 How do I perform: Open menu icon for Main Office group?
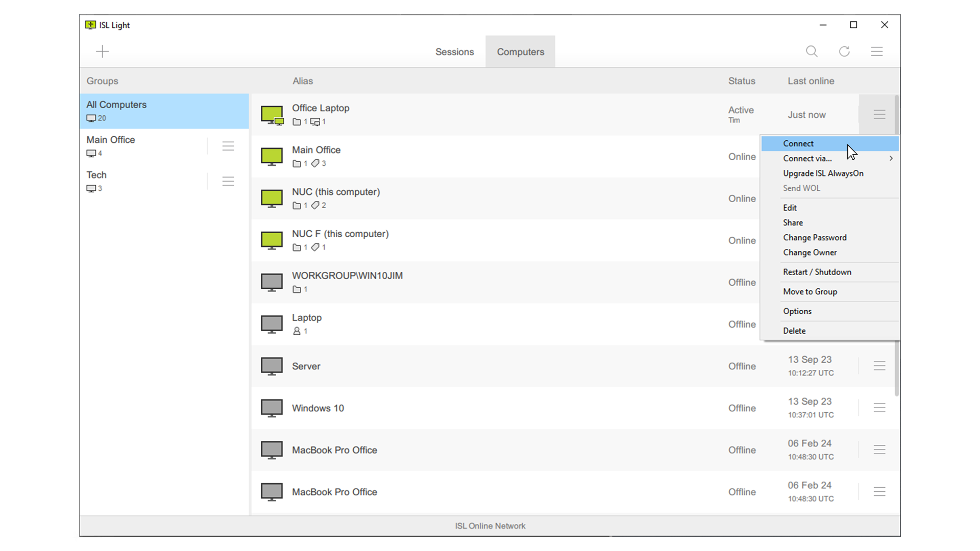tap(228, 146)
